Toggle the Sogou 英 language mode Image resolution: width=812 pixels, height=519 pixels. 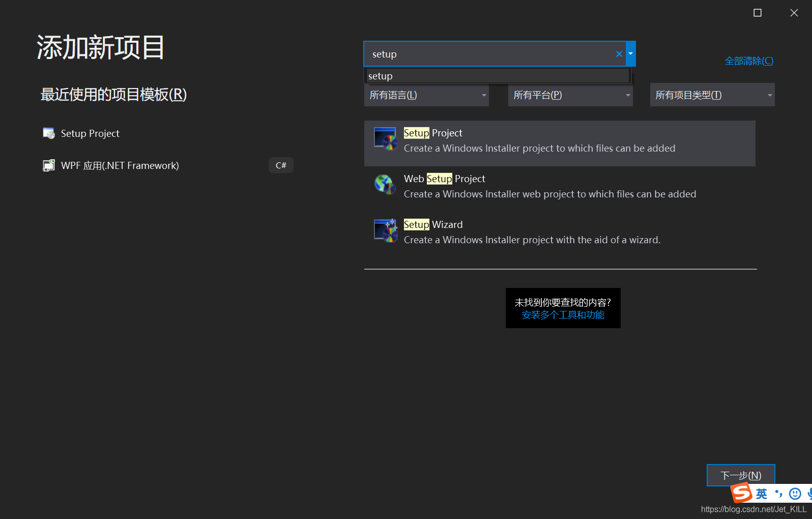pyautogui.click(x=761, y=494)
